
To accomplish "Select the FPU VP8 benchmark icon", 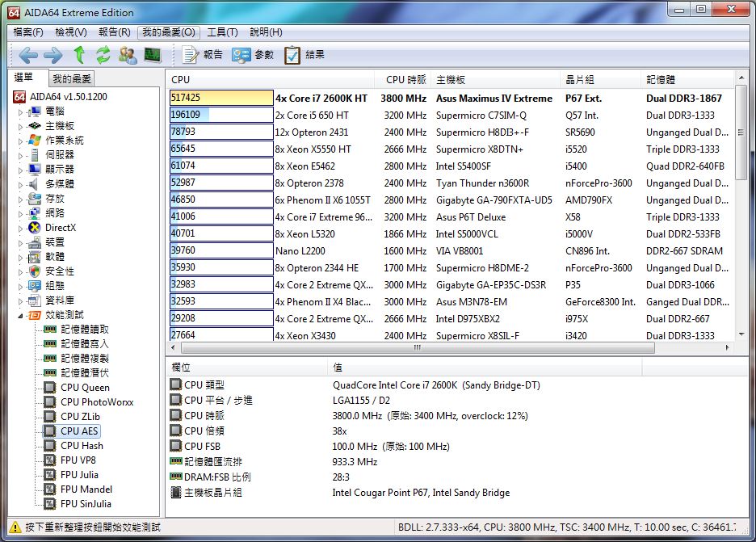I will pos(49,460).
